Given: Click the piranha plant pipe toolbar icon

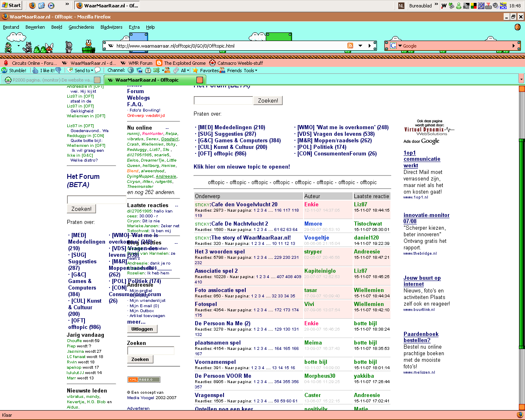Looking at the screenshot, I should [x=88, y=46].
